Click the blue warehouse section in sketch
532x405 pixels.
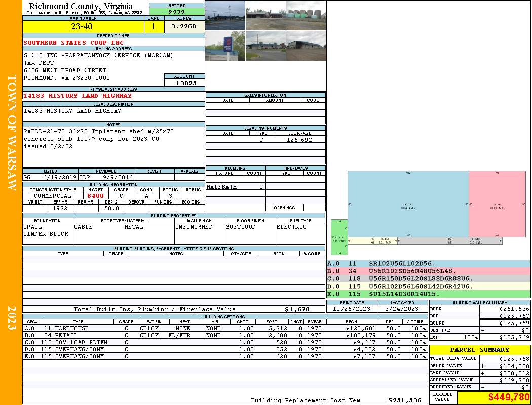tap(408, 204)
